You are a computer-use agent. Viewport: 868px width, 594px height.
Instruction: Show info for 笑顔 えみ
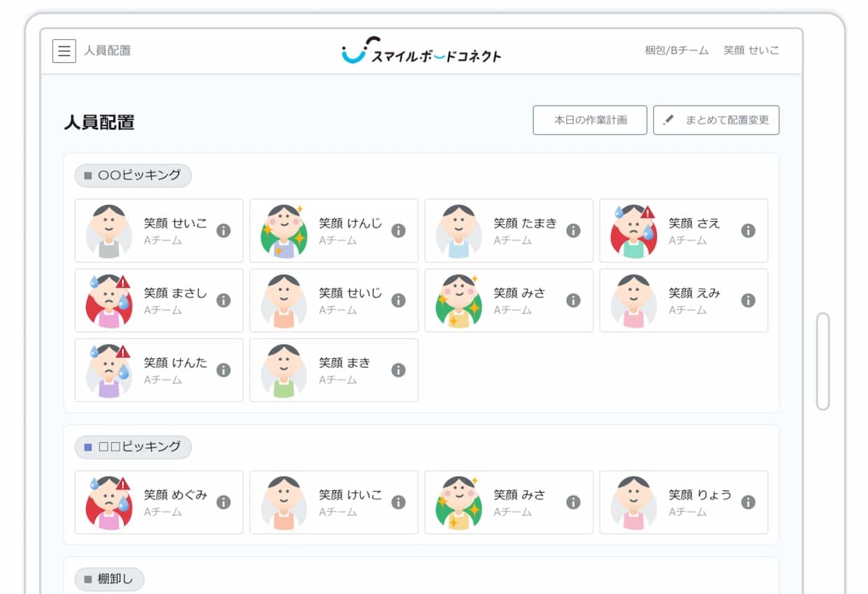[748, 301]
